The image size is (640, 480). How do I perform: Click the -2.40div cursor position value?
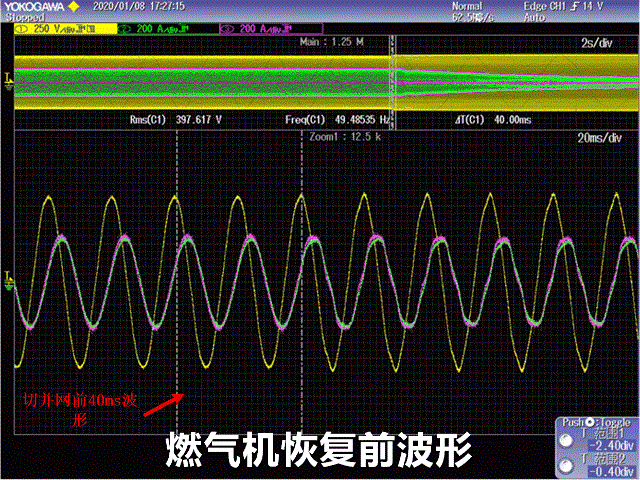(611, 446)
